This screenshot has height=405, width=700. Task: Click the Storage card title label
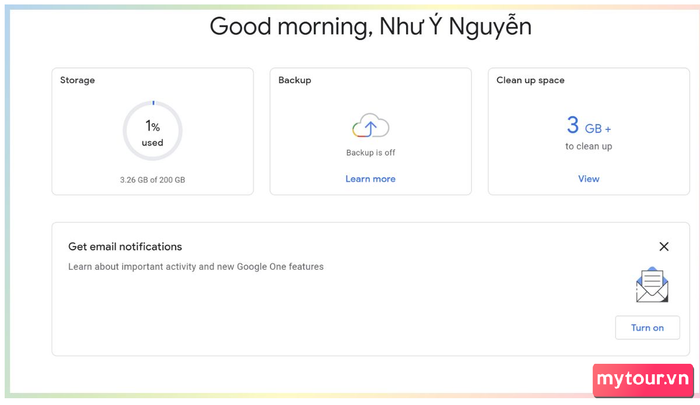pos(77,80)
